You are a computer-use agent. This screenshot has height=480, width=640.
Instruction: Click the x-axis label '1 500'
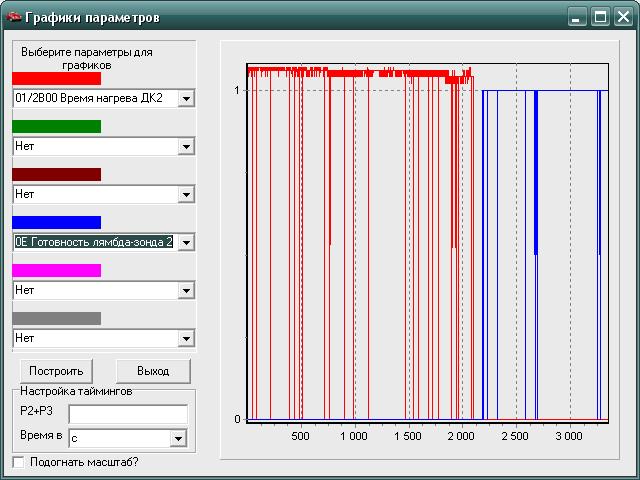tap(408, 436)
